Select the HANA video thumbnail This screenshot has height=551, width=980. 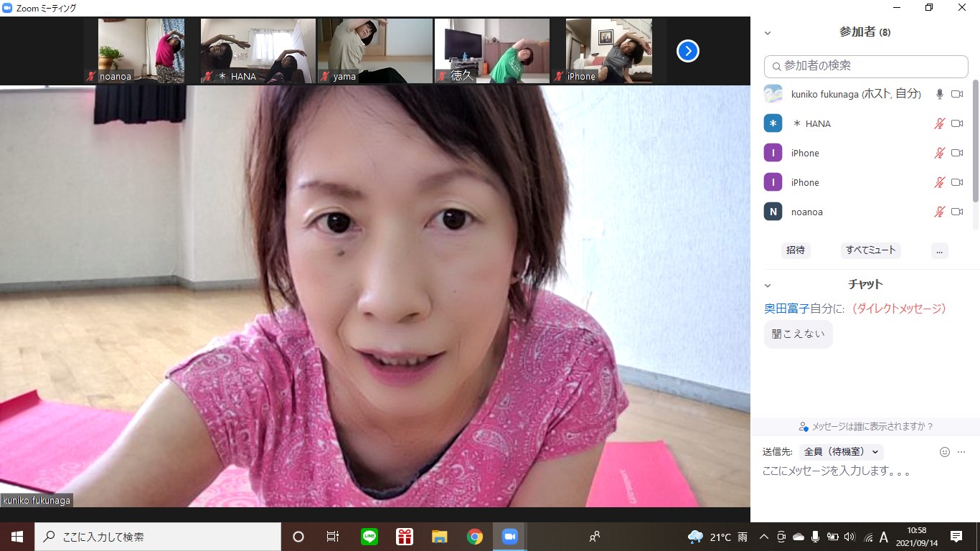click(x=258, y=51)
